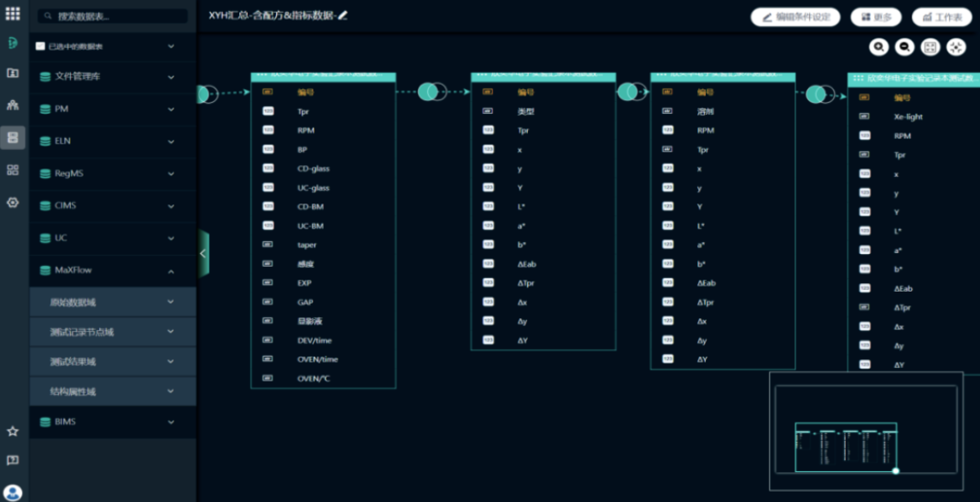This screenshot has height=502, width=980.
Task: Expand the 原始数据域 subsection
Action: point(171,302)
